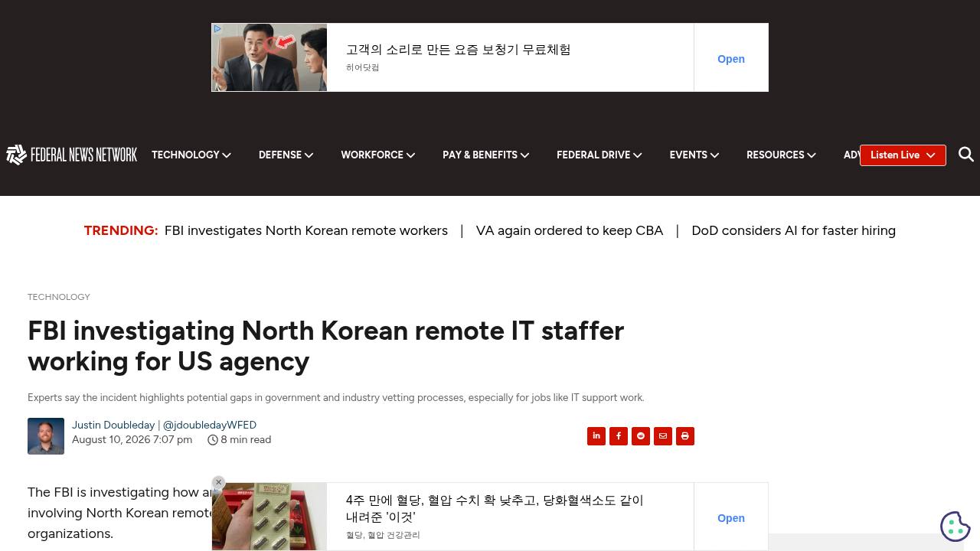Click Open on the bottom banner ad
This screenshot has width=980, height=551.
click(731, 518)
